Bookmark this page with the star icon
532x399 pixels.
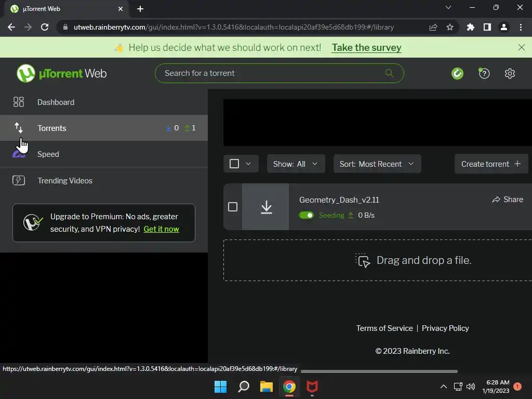click(450, 27)
